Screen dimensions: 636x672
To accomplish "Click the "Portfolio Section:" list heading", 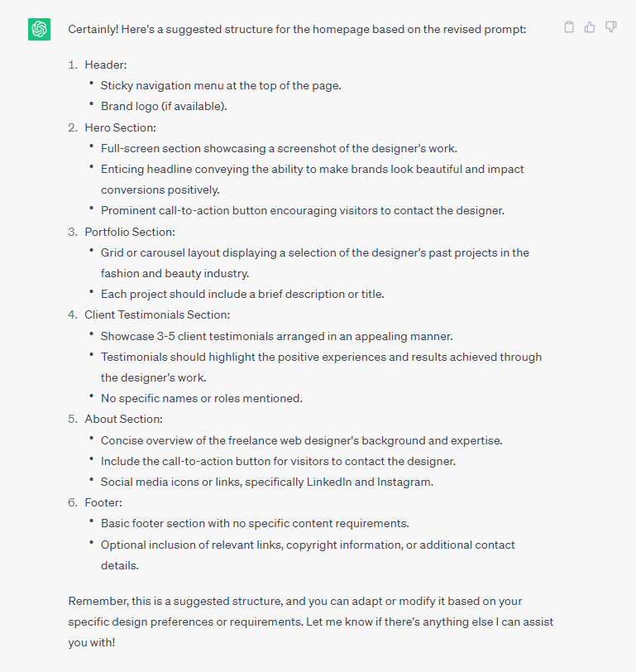I will (130, 232).
